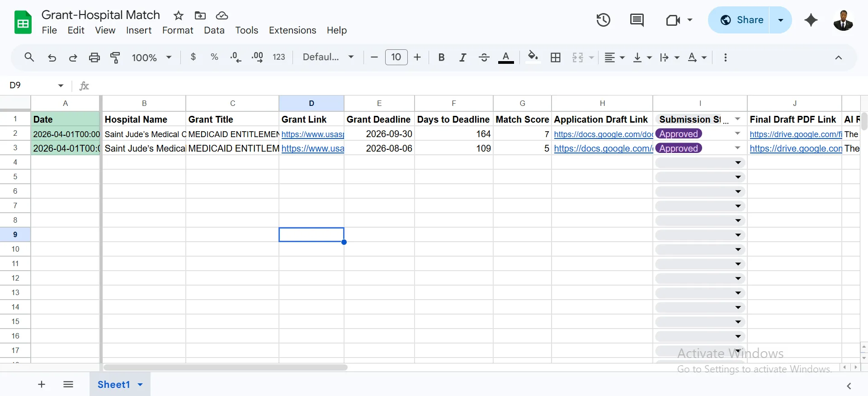This screenshot has width=868, height=396.
Task: Open the Help menu
Action: [x=337, y=30]
